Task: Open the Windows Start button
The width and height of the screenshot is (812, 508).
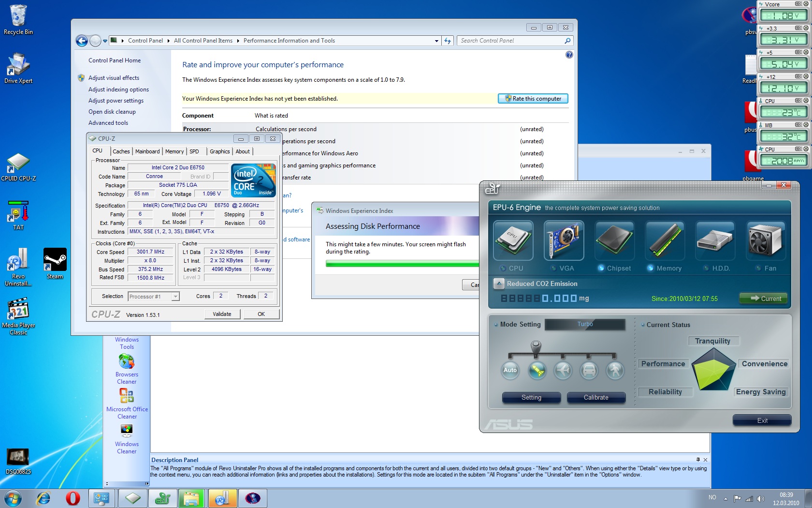Action: [13, 498]
